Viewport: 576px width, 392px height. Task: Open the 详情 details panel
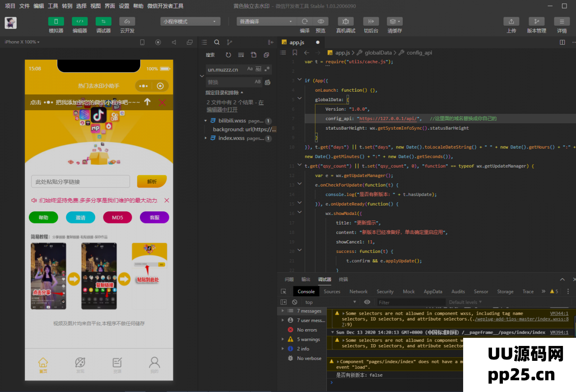tap(562, 21)
